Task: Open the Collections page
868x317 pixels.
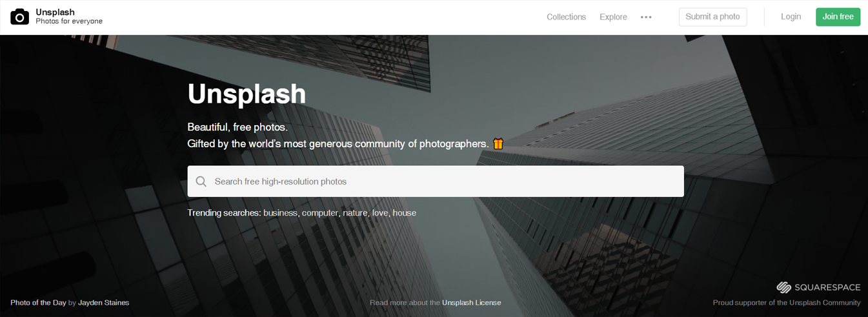Action: point(566,17)
